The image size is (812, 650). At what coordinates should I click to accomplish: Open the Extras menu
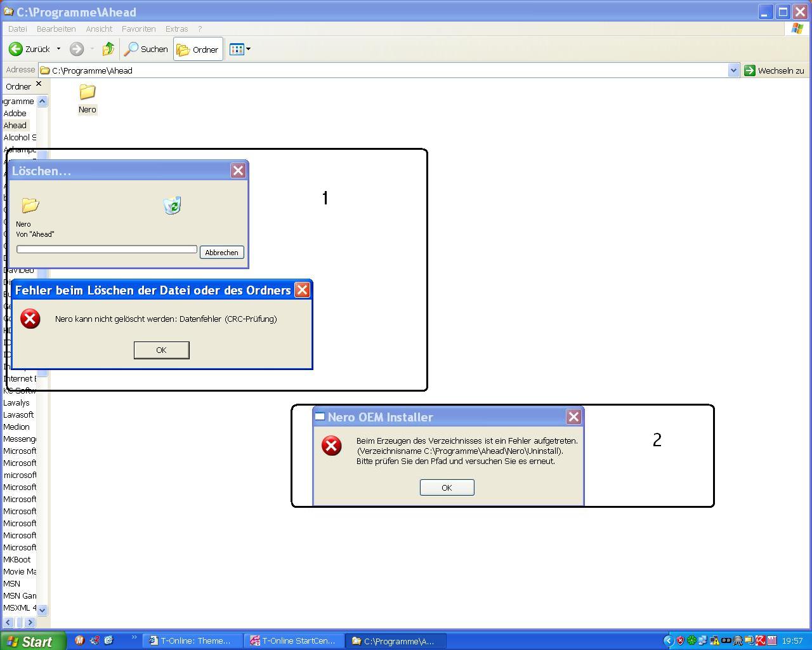176,29
